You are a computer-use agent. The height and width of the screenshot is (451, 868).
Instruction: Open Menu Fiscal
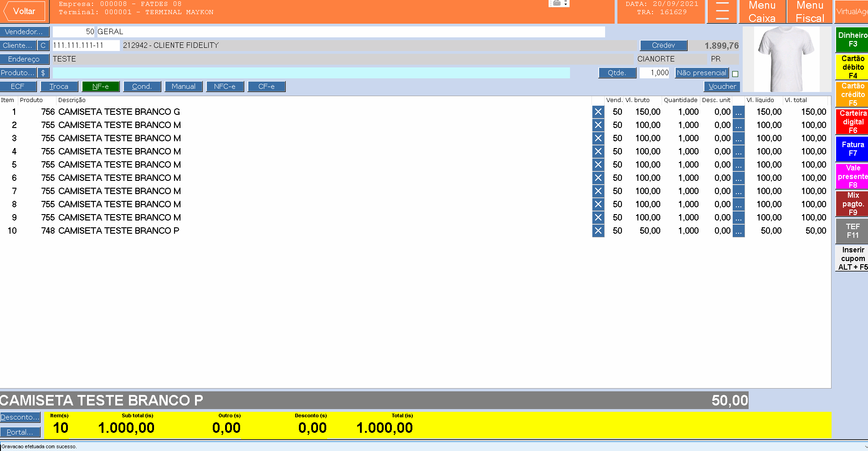(810, 11)
